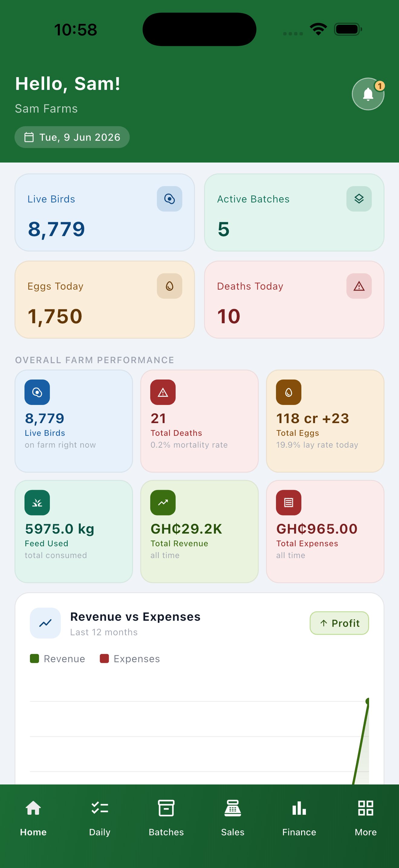Switch to the Finance tab label
Image resolution: width=399 pixels, height=868 pixels.
click(299, 832)
